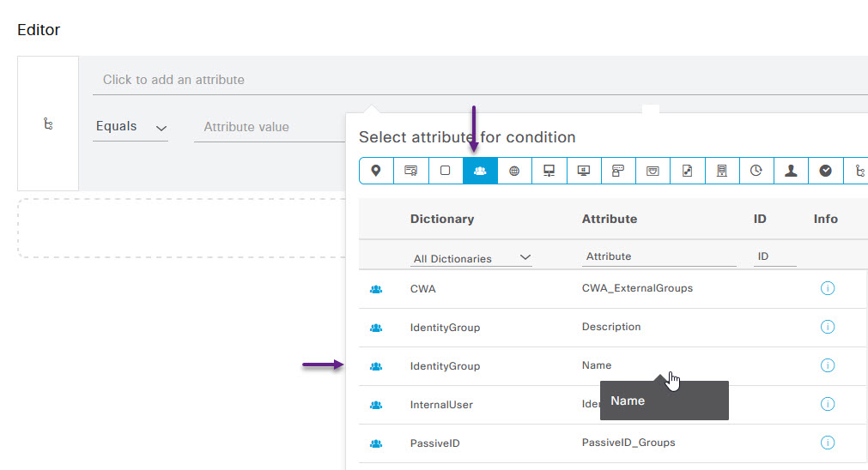The image size is (868, 470).
Task: Select the Location pin filter icon
Action: [x=376, y=171]
